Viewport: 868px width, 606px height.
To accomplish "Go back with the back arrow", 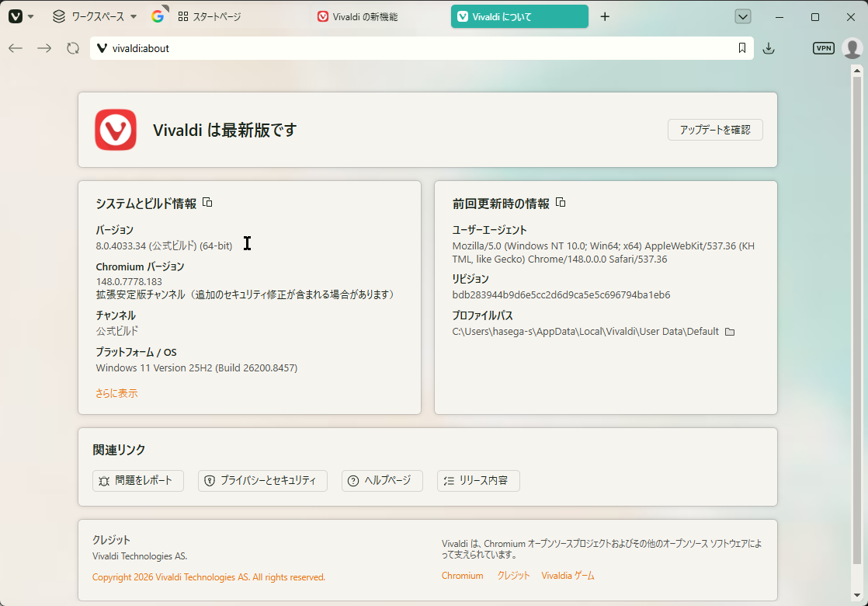I will pos(16,48).
